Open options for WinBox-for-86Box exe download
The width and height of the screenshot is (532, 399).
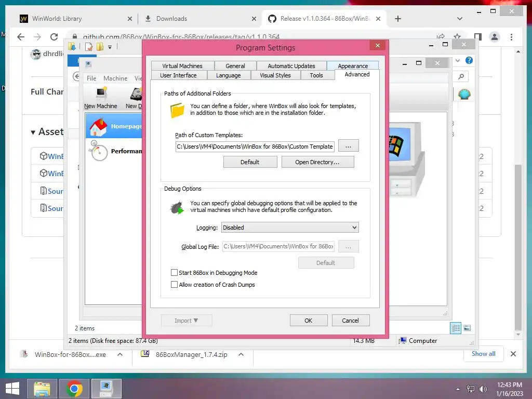[x=120, y=354]
